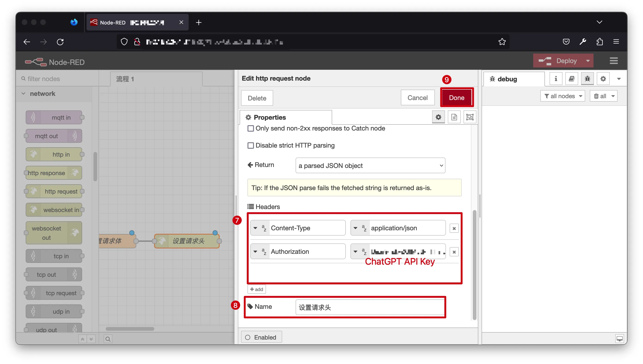Open node appearance settings icon
The height and width of the screenshot is (364, 643).
[x=470, y=117]
